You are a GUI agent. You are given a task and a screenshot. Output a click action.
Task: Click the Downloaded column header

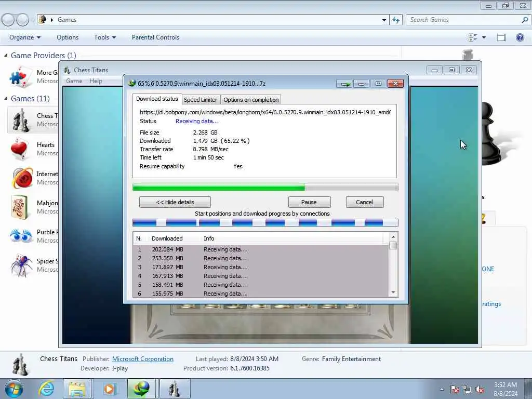167,238
